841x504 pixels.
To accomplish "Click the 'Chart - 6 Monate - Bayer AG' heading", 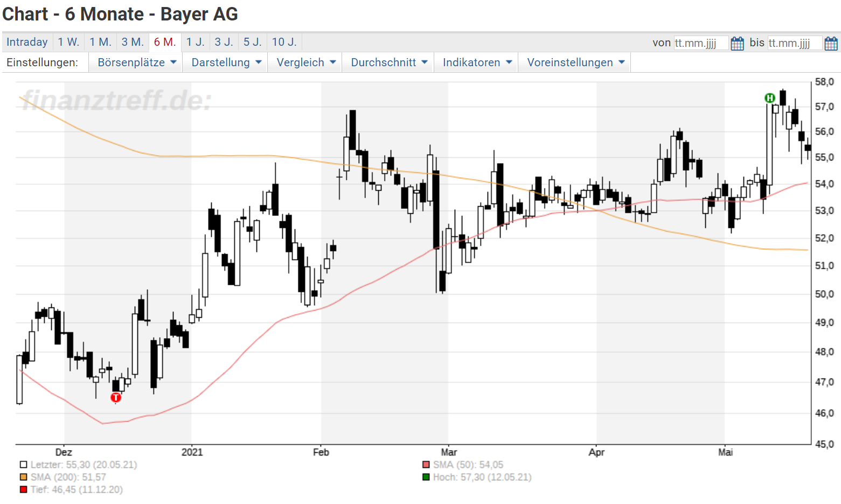I will [x=120, y=15].
